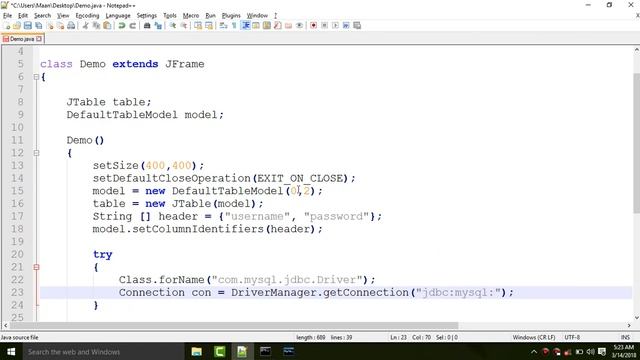The width and height of the screenshot is (640, 360).
Task: Toggle synchronized vertical scrolling
Action: coord(198,26)
